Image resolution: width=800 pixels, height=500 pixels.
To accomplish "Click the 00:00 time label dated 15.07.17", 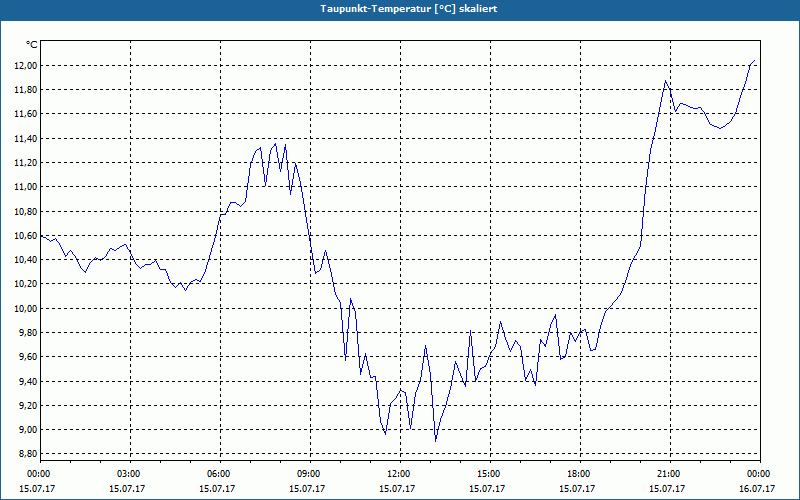I will coord(40,474).
